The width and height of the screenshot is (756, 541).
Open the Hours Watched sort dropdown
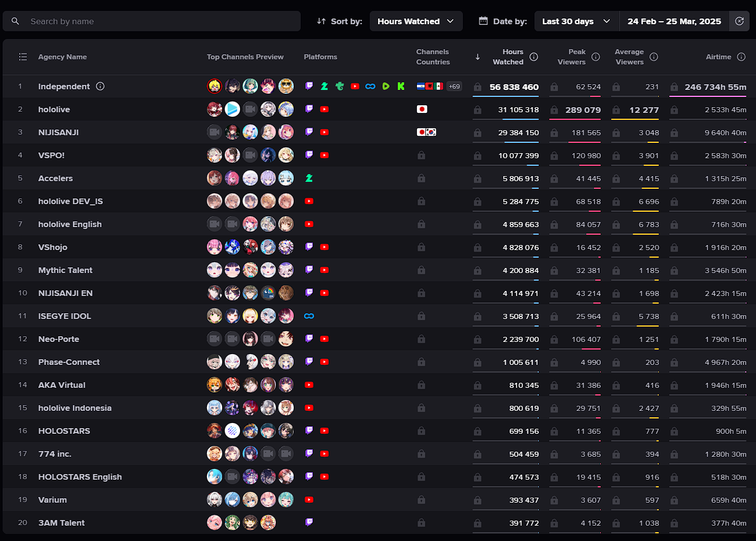[416, 21]
